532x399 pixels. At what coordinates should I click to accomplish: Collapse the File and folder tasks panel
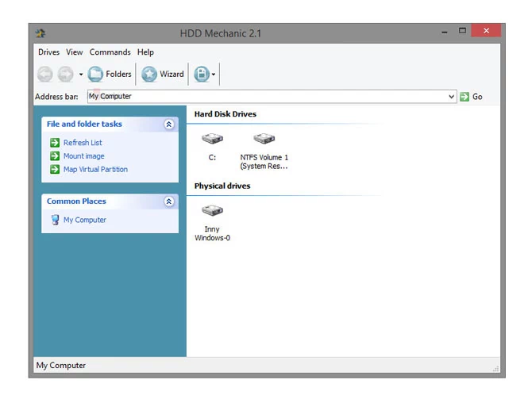(168, 125)
